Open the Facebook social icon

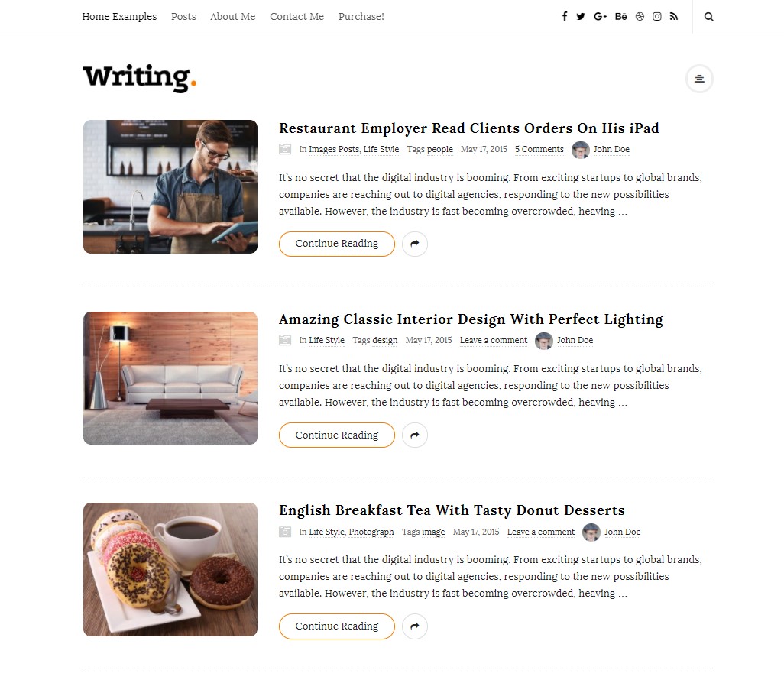coord(565,17)
